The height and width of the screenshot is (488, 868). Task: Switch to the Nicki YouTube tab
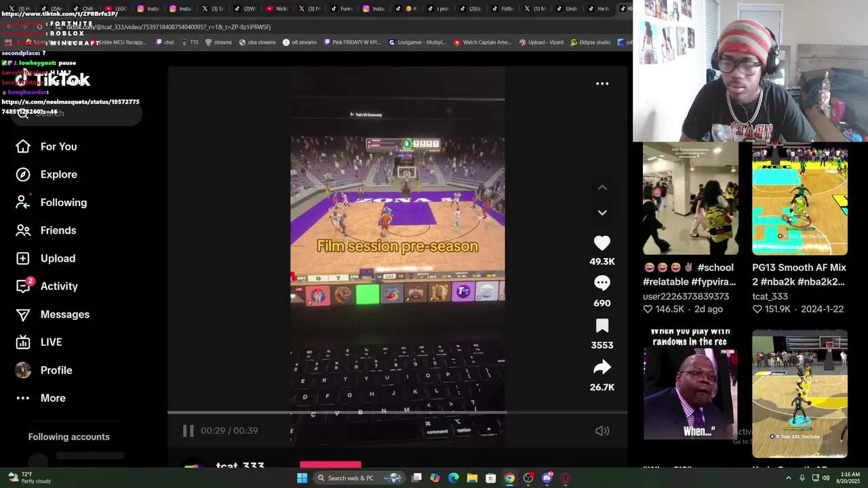(x=277, y=8)
